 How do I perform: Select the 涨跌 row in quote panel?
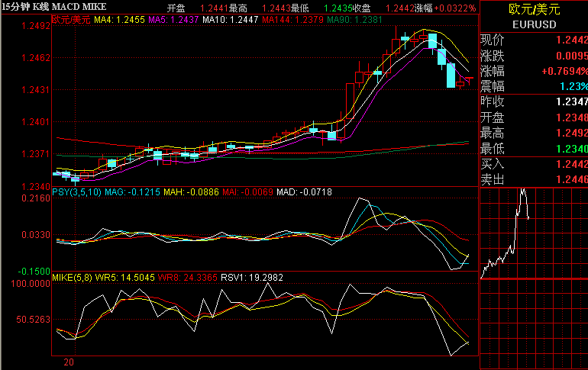pos(534,56)
